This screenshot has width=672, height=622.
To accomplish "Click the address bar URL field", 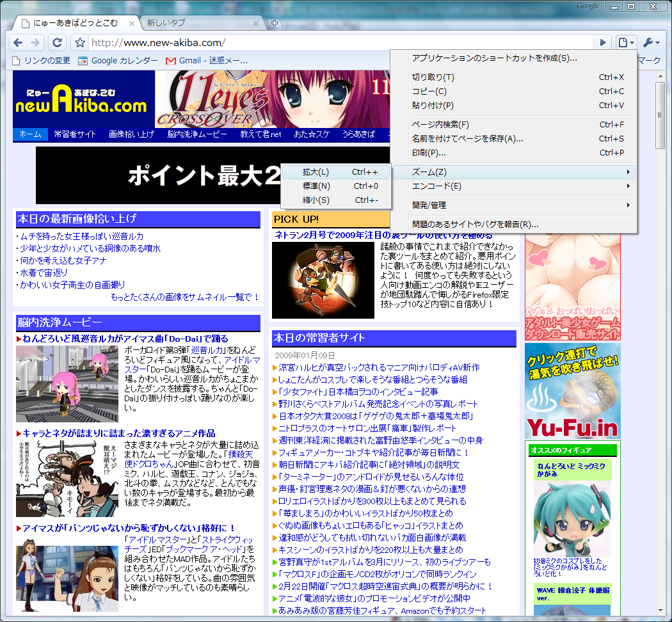I will 340,42.
